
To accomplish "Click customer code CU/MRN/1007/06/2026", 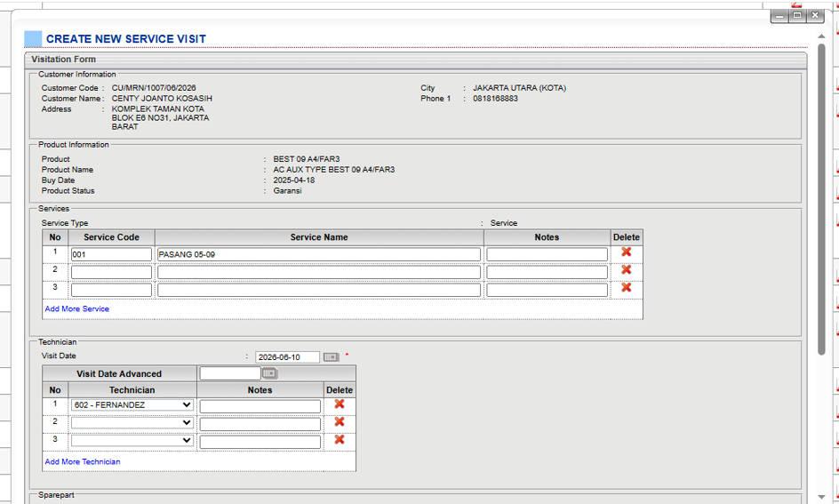I will 154,88.
